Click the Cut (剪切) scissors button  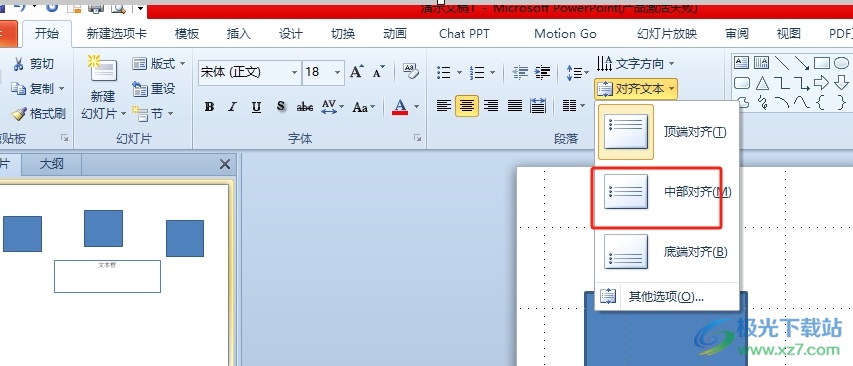33,64
